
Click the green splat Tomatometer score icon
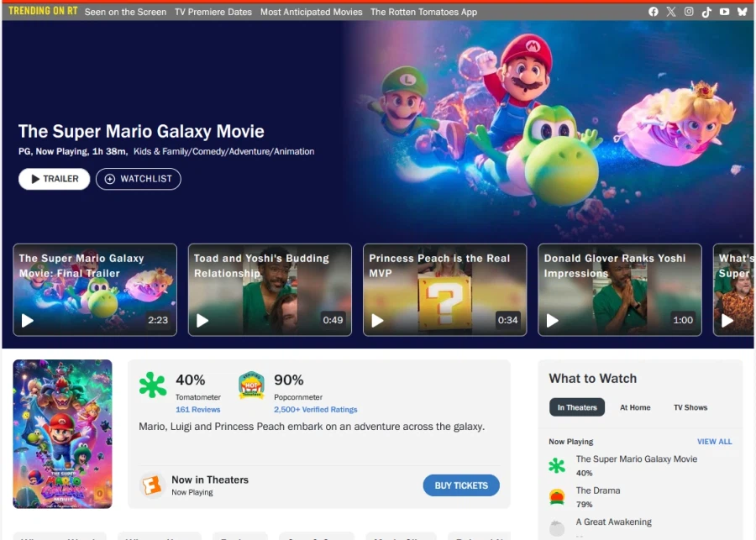coord(152,385)
